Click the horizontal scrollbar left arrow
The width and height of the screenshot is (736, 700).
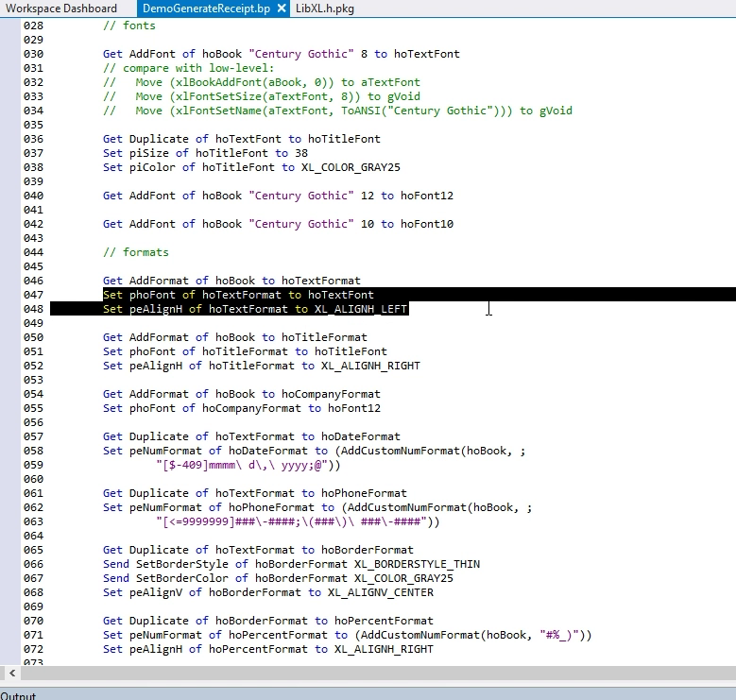pos(11,674)
